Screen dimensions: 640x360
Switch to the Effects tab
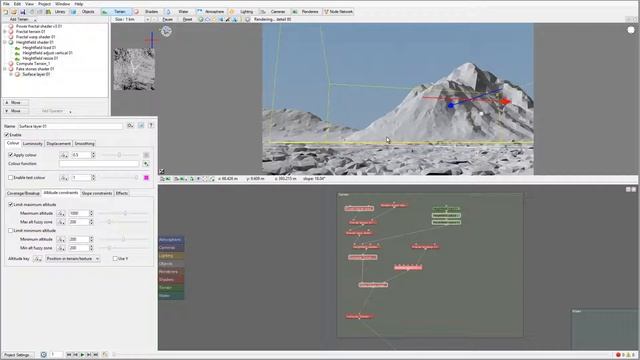point(122,193)
